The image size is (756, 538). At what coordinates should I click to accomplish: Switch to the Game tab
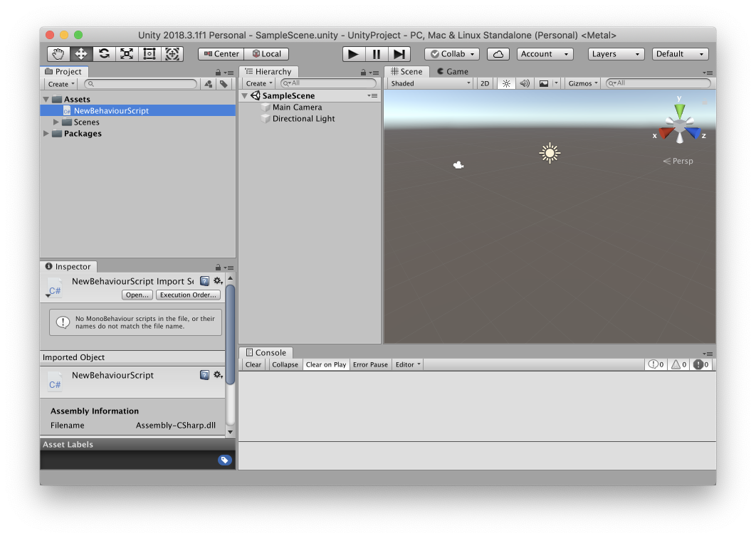click(x=452, y=71)
